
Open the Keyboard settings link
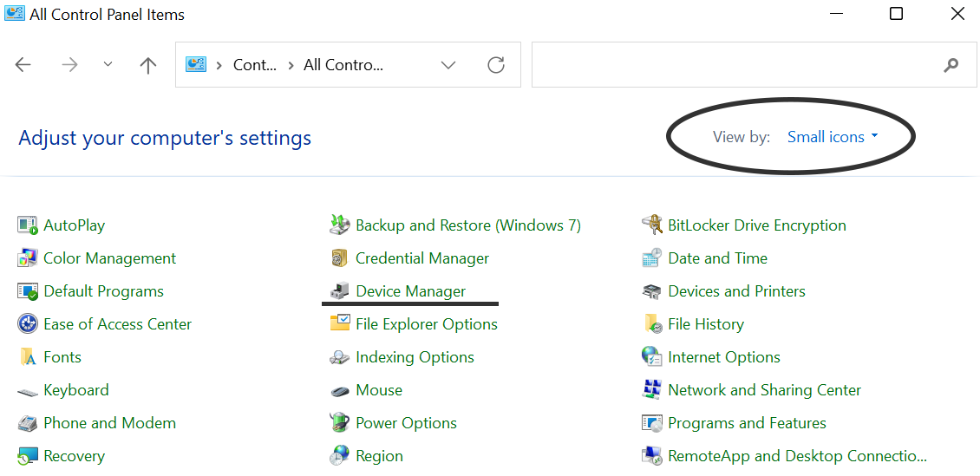(76, 390)
